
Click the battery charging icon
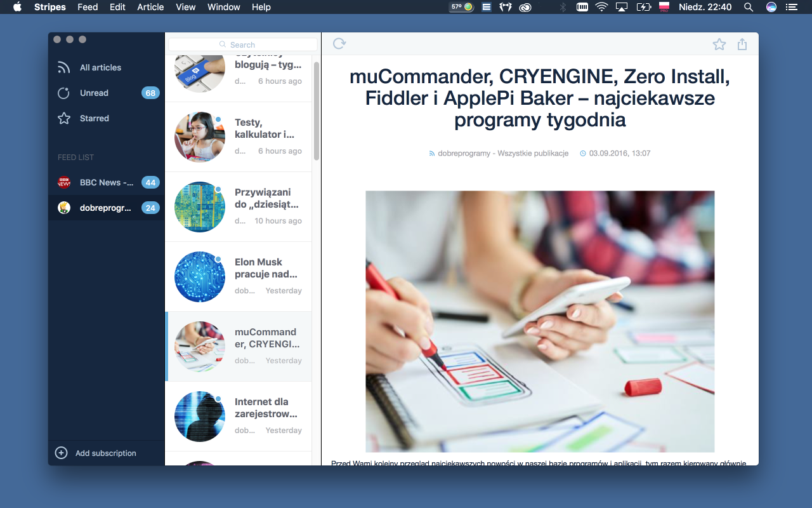tap(643, 7)
